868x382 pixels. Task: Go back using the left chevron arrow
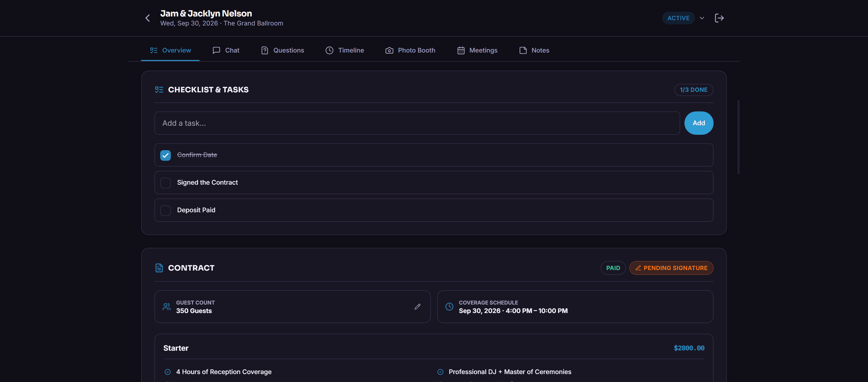(x=147, y=18)
